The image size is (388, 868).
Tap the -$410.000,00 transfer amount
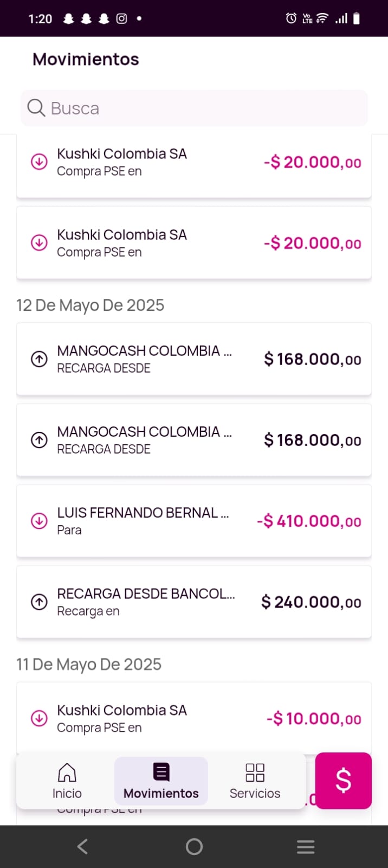[x=309, y=521]
